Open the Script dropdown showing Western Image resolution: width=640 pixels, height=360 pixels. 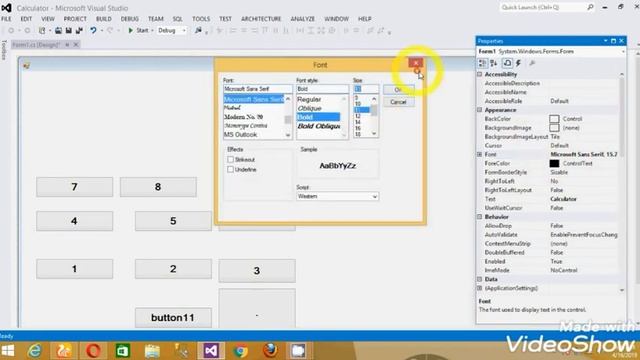(338, 196)
